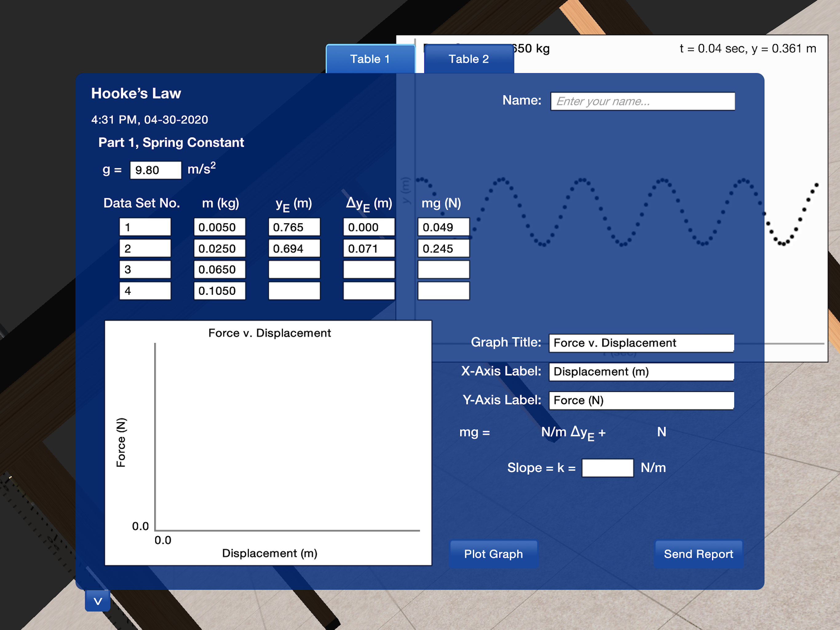Click empty yE field for data set 3

pyautogui.click(x=294, y=269)
